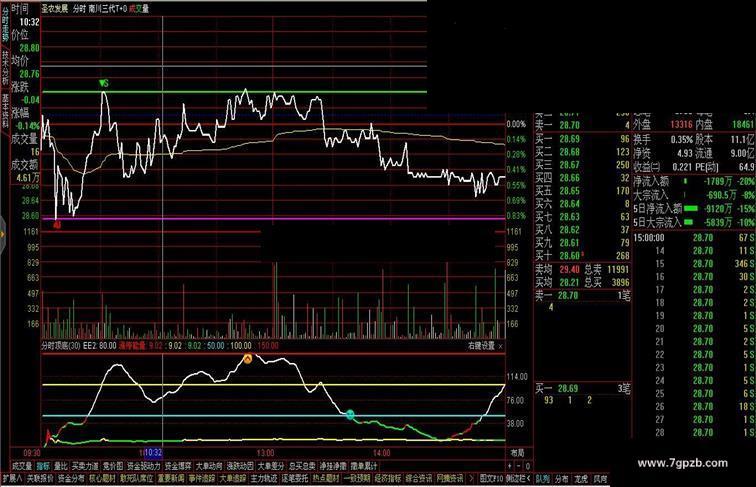Click the 总卖 11991 value
Viewport: 756px width, 487px height.
[618, 270]
